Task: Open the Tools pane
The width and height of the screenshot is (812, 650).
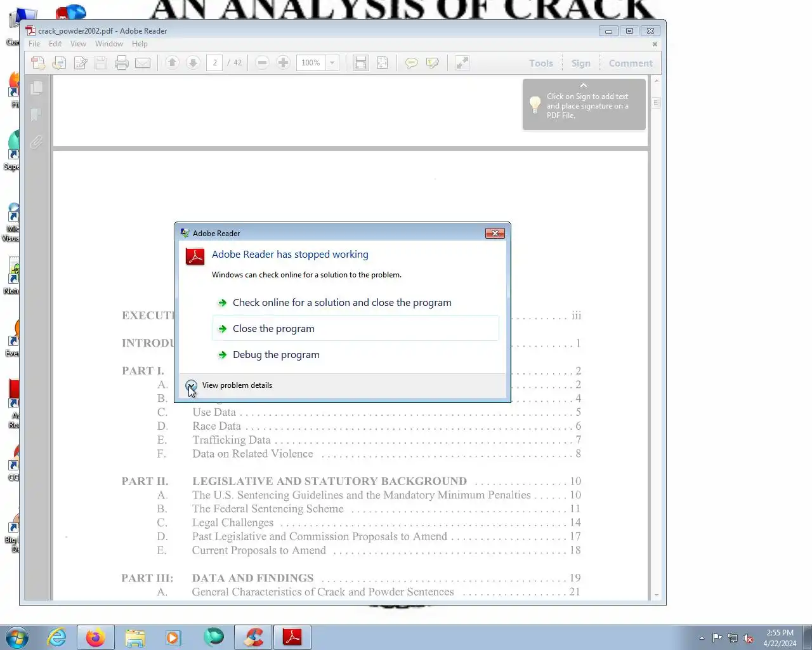Action: (x=541, y=63)
